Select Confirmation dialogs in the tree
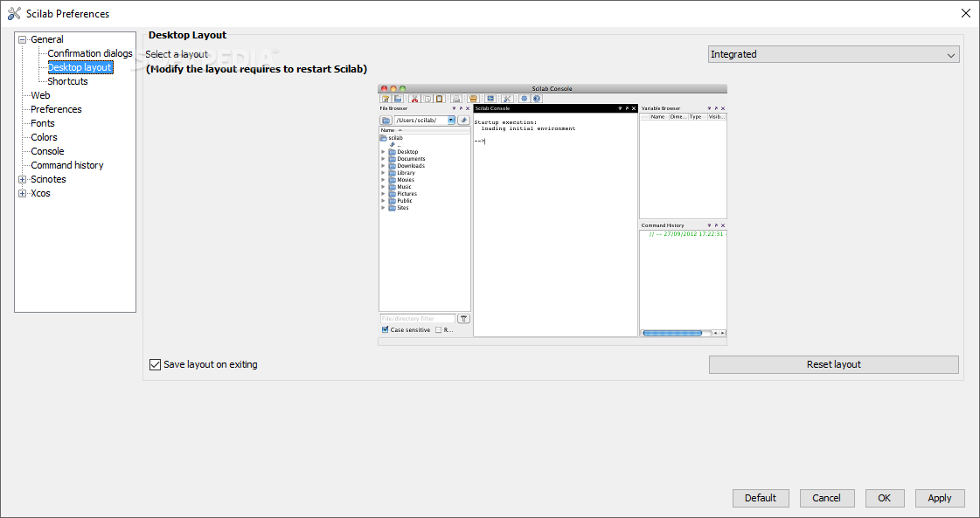Viewport: 980px width, 518px height. 90,53
